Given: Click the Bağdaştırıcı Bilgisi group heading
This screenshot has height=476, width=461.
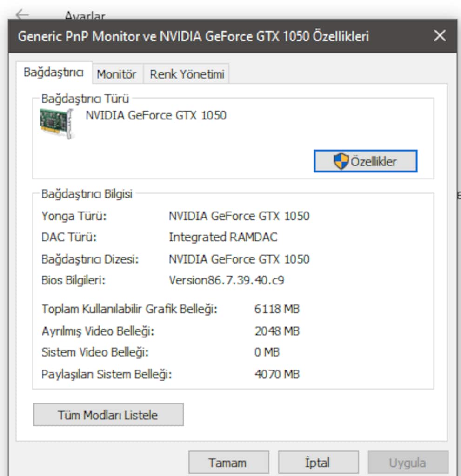Looking at the screenshot, I should tap(87, 194).
